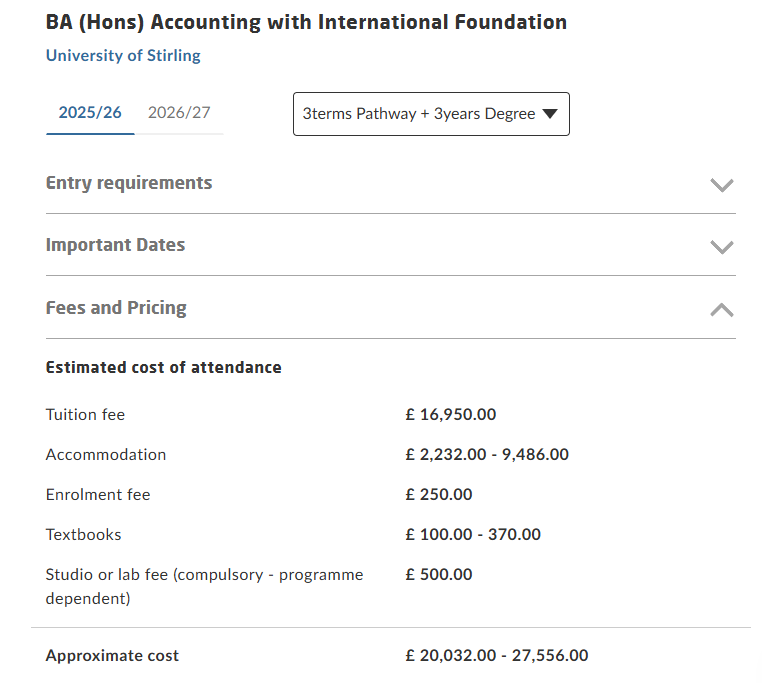Expand Entry requirements chevron icon
The image size is (762, 683).
(721, 185)
